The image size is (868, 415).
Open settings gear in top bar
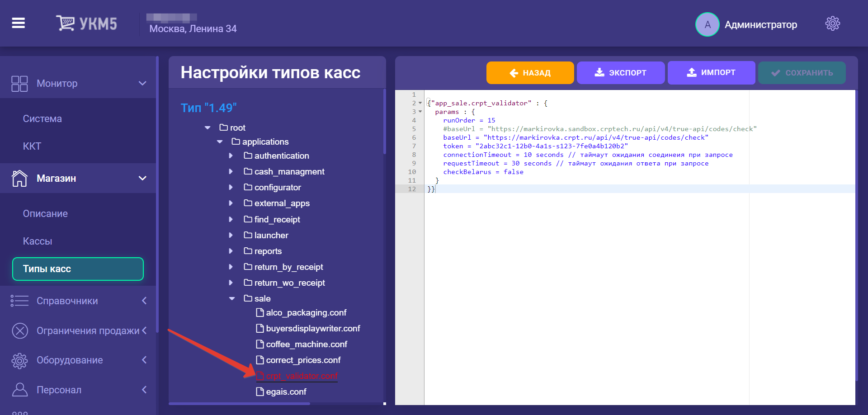click(832, 24)
